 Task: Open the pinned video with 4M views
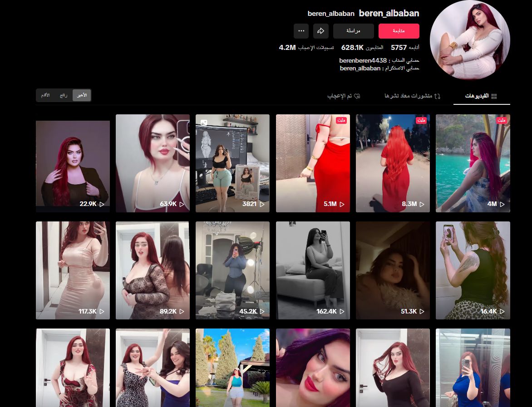473,163
